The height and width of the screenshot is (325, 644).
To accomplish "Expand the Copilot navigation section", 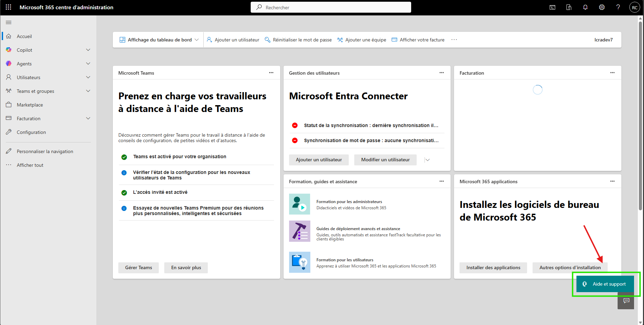I will click(x=88, y=50).
